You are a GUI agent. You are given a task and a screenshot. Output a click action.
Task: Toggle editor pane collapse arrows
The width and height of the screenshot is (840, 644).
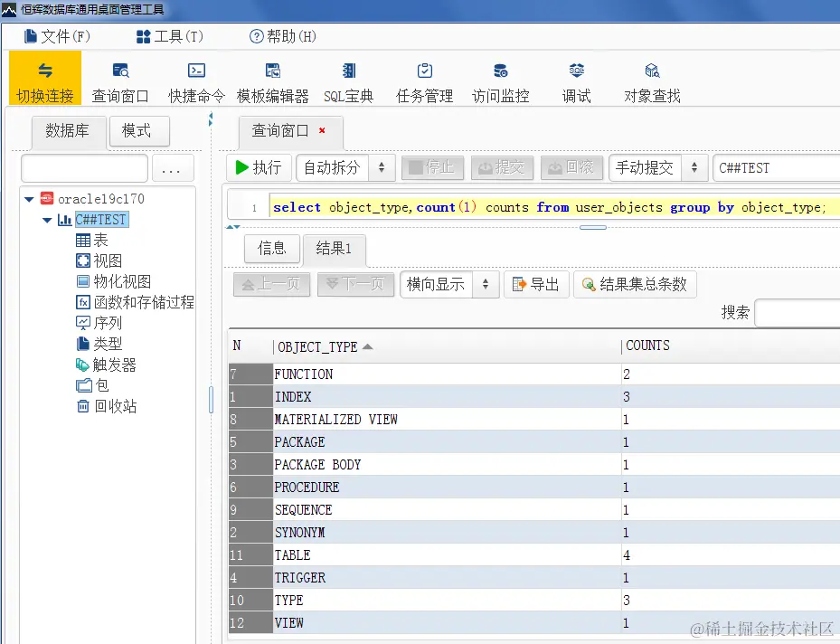233,227
